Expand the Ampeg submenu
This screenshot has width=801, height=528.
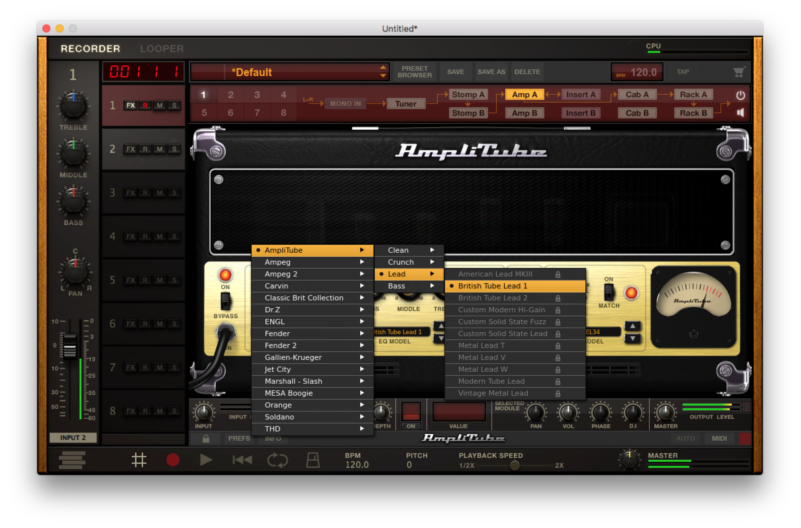tap(313, 262)
